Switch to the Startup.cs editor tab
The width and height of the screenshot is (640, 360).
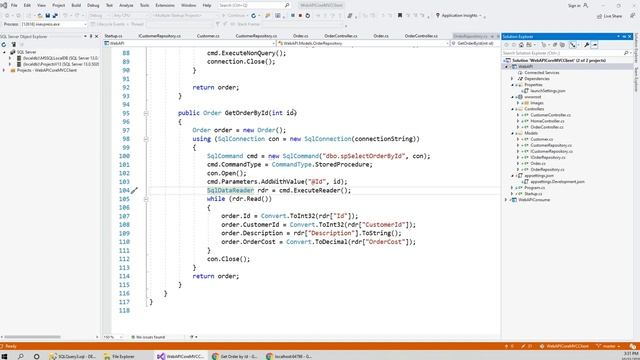(x=113, y=36)
